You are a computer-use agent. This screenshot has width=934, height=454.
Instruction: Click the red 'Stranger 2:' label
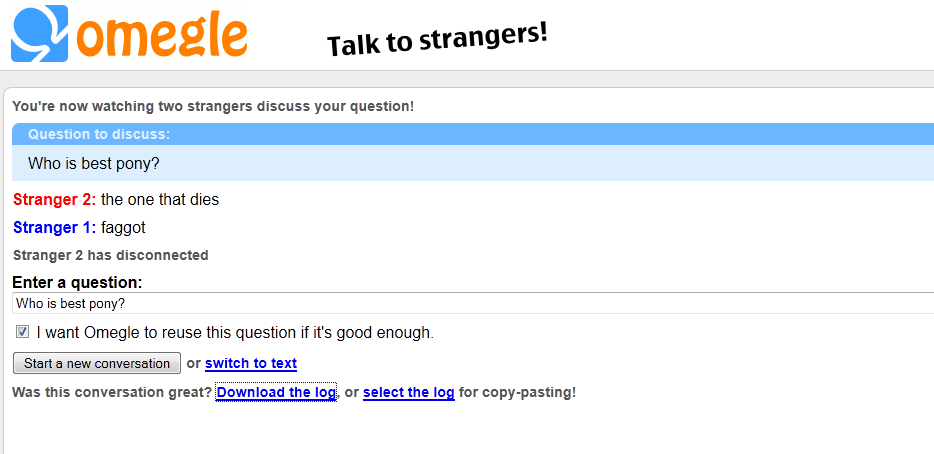coord(55,199)
